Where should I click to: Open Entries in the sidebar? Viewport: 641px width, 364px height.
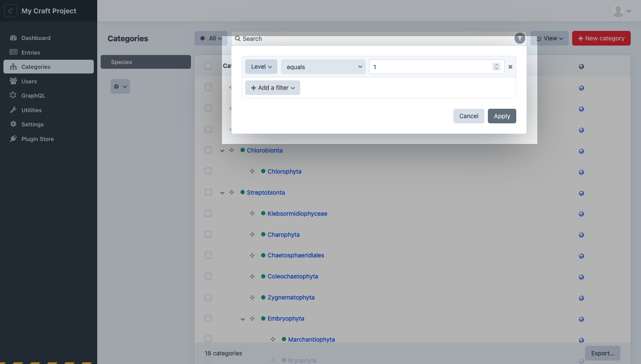coord(31,52)
